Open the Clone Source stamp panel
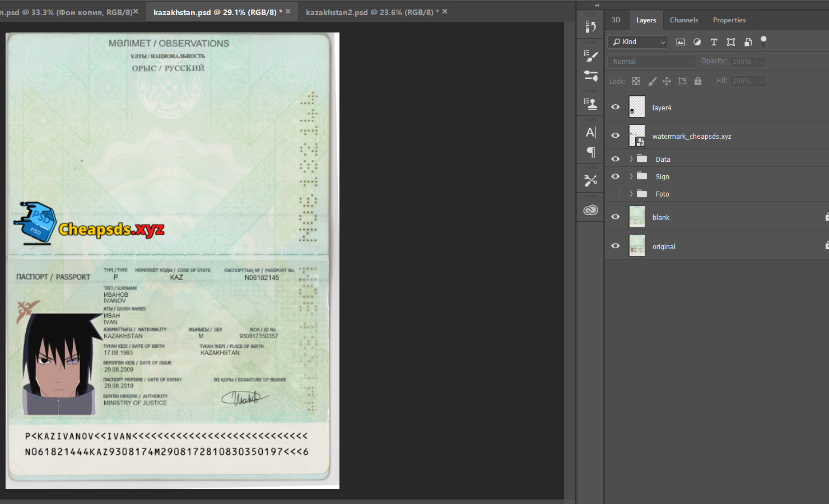The image size is (829, 504). pyautogui.click(x=590, y=104)
